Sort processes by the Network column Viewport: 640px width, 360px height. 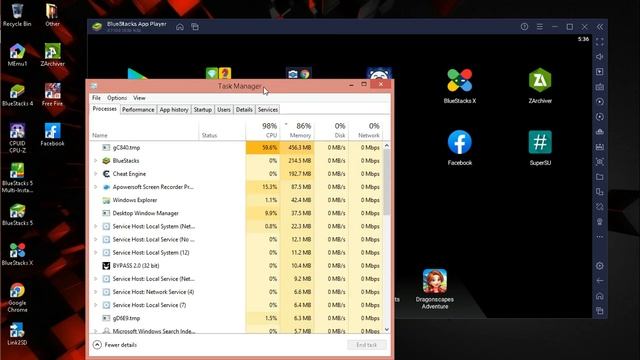point(366,130)
